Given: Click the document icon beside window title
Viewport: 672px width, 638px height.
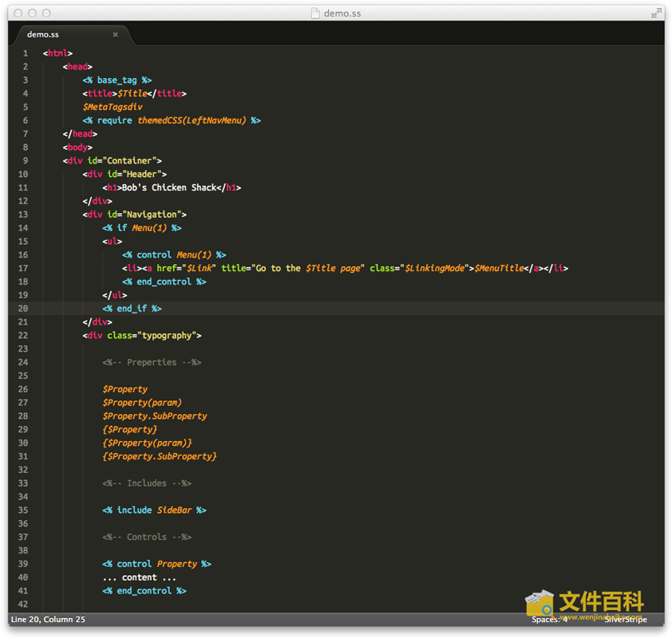Looking at the screenshot, I should coord(315,14).
